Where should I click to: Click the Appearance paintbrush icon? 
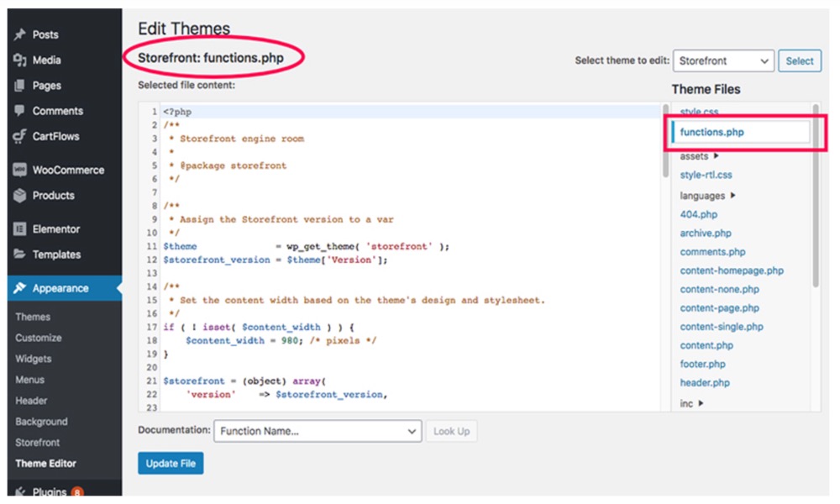[x=20, y=288]
